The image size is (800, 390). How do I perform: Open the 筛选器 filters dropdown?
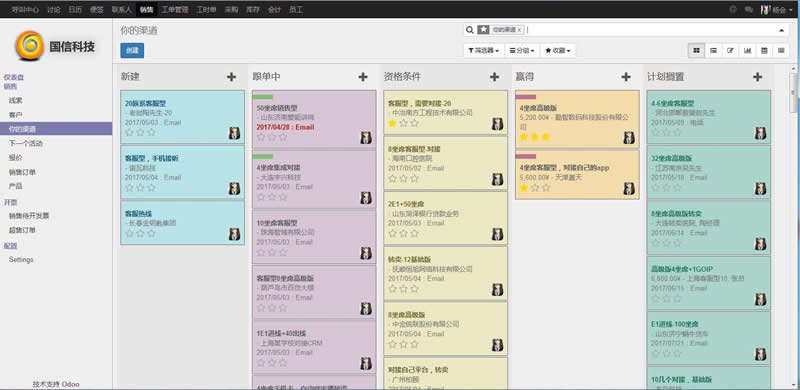click(483, 51)
